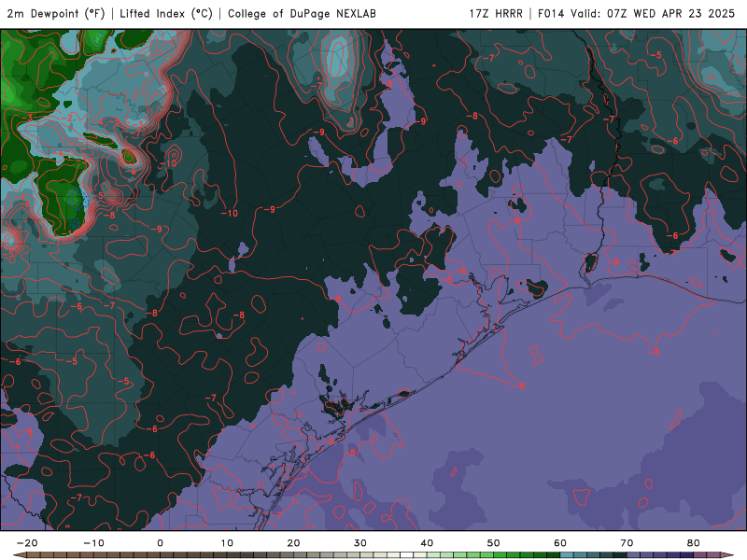Viewport: 747px width, 560px height.
Task: Click the '17Z HRRR' model run label
Action: [496, 14]
